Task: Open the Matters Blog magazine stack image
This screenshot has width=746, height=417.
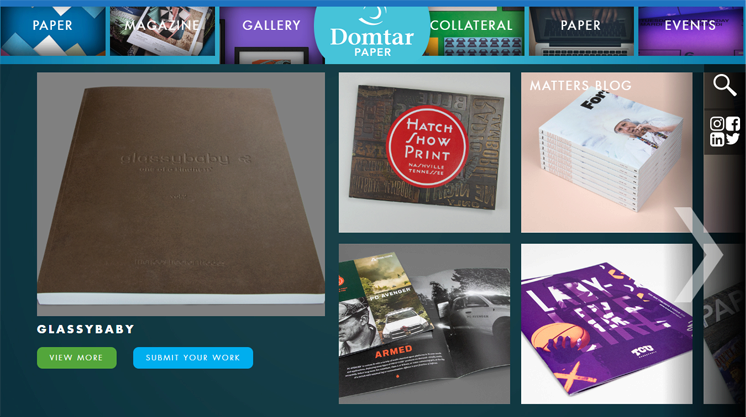Action: [x=607, y=152]
